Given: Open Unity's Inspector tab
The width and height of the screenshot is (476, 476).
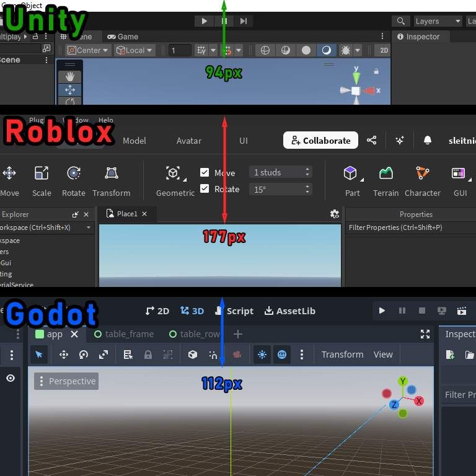Looking at the screenshot, I should point(418,37).
